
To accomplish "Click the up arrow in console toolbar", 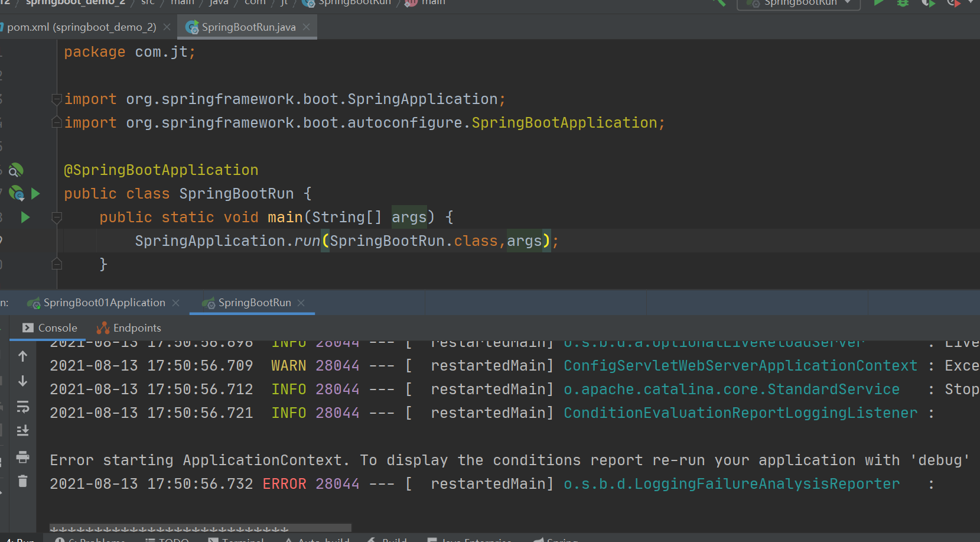I will click(x=22, y=356).
